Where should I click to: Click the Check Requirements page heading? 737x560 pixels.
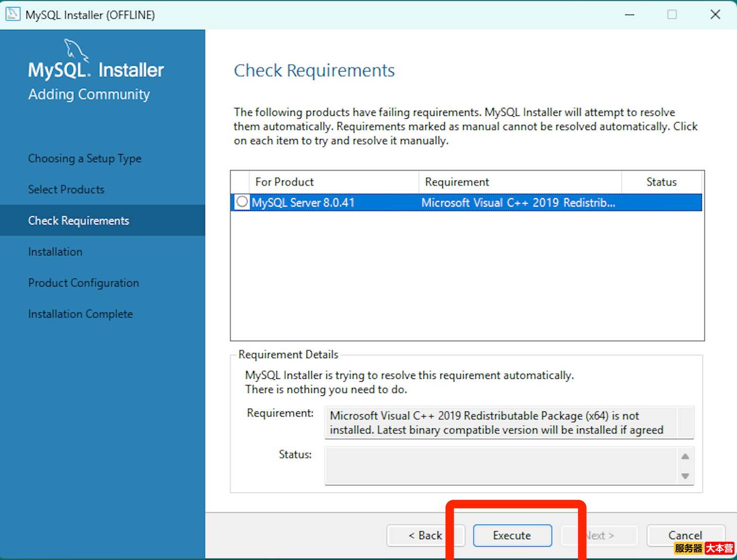(x=314, y=70)
